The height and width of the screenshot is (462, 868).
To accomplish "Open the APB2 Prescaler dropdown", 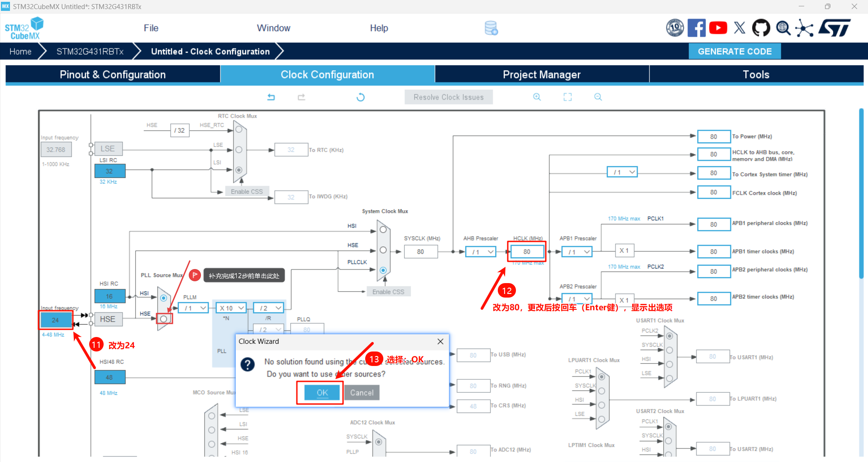I will 577,299.
